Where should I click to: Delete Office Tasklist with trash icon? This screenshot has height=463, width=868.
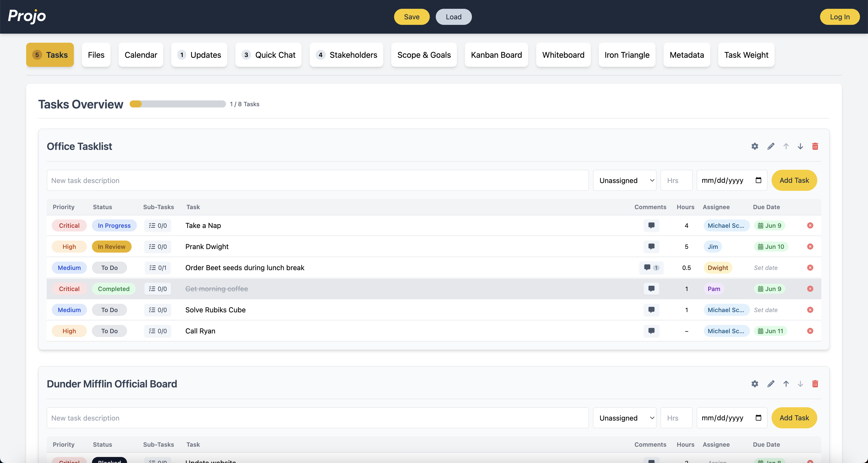click(815, 146)
